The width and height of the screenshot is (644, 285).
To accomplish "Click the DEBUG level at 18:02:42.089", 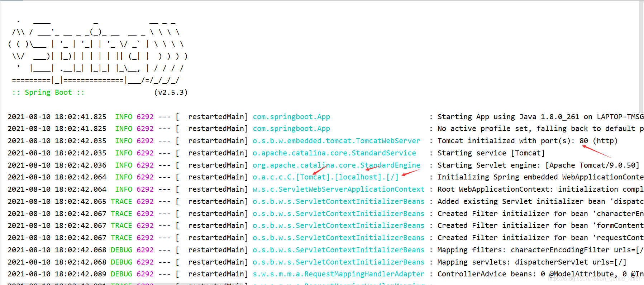I will point(121,274).
